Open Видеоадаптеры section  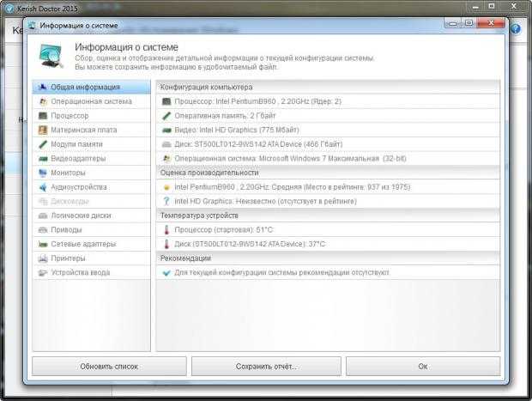click(91, 158)
